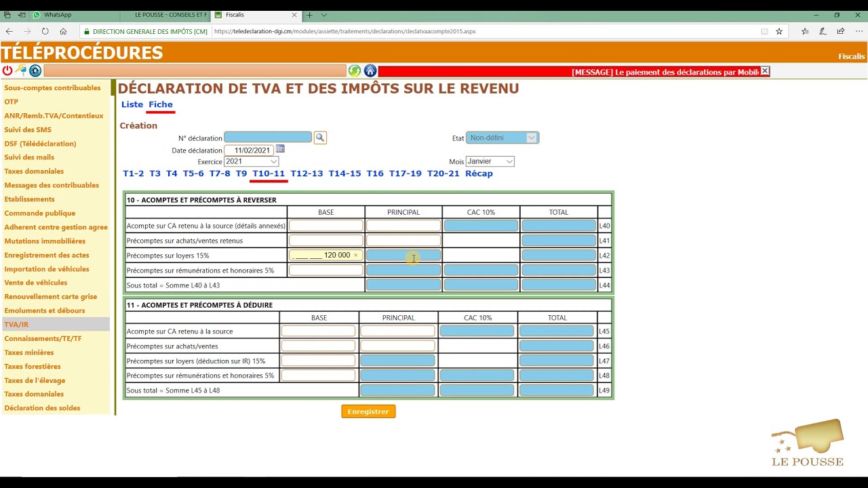Show tab previews chevron
Image resolution: width=868 pixels, height=488 pixels.
click(324, 15)
